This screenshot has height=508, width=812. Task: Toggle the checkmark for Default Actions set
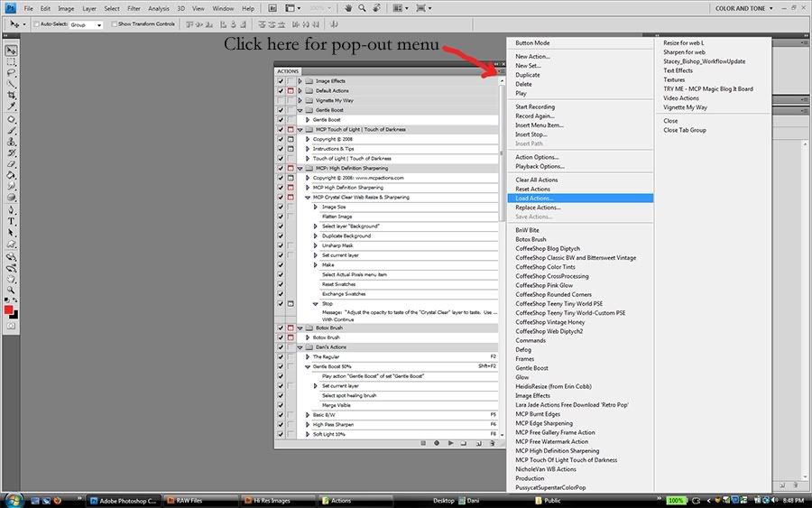281,90
